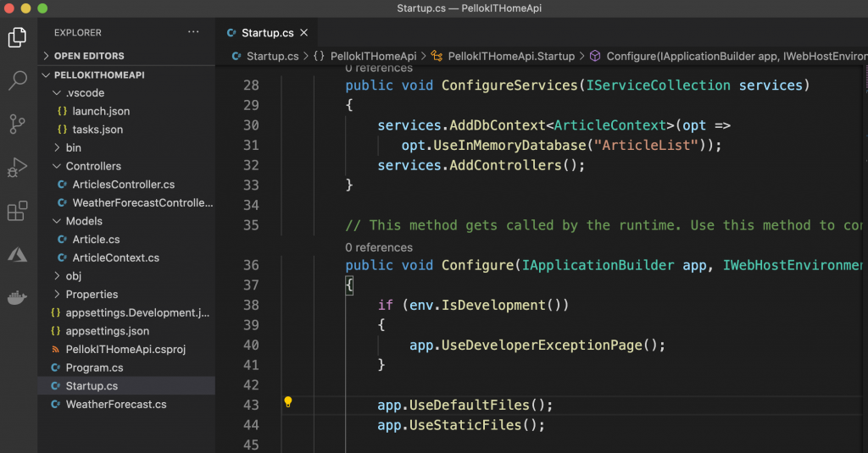The image size is (868, 453).
Task: Click line number 43 in gutter
Action: pos(251,405)
